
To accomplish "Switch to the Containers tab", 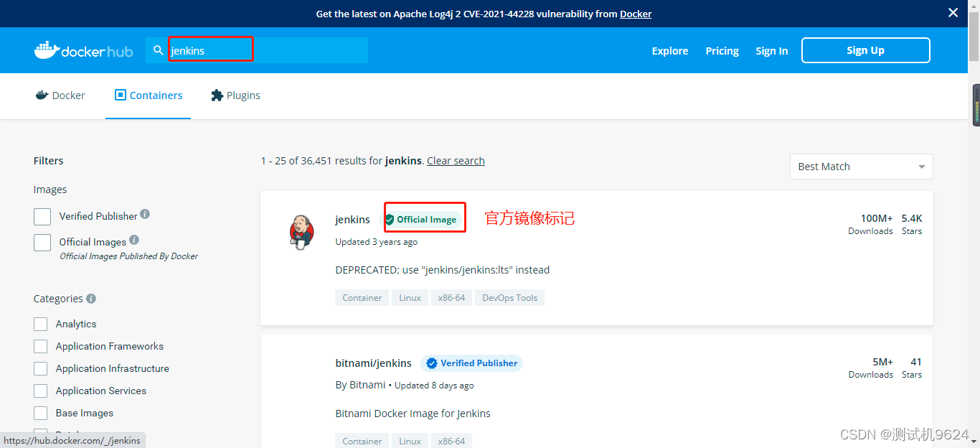I will click(149, 95).
